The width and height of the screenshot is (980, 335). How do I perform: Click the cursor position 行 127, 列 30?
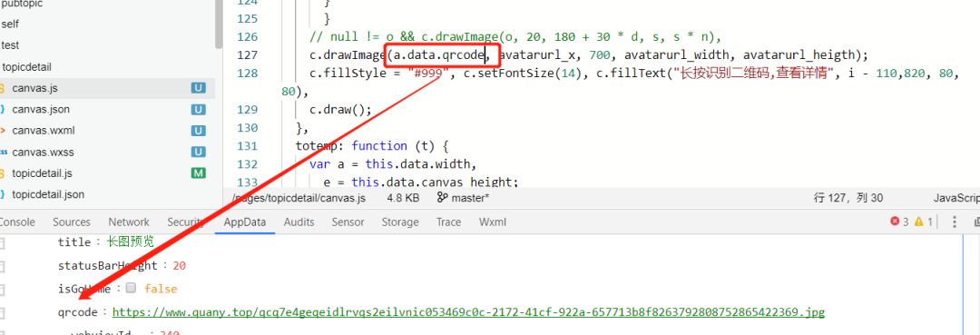click(848, 198)
